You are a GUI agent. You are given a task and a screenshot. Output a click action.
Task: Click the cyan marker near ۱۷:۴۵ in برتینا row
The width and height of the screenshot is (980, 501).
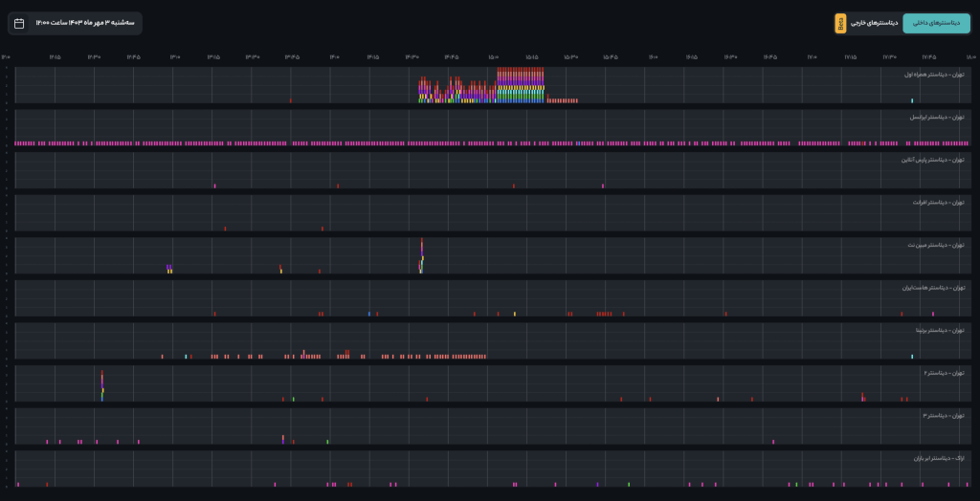(912, 357)
